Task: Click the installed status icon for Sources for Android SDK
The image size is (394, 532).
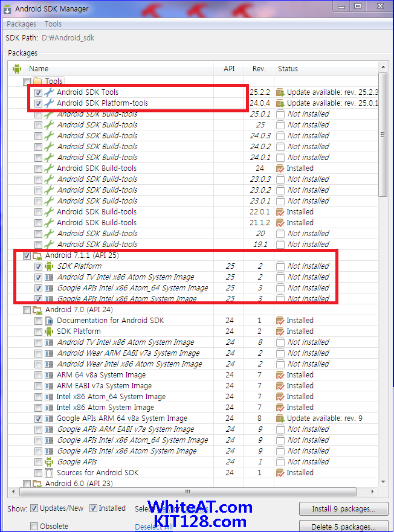Action: point(280,473)
